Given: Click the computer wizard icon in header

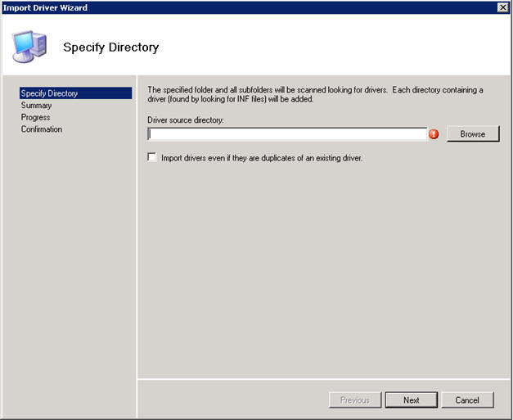Looking at the screenshot, I should pyautogui.click(x=29, y=47).
